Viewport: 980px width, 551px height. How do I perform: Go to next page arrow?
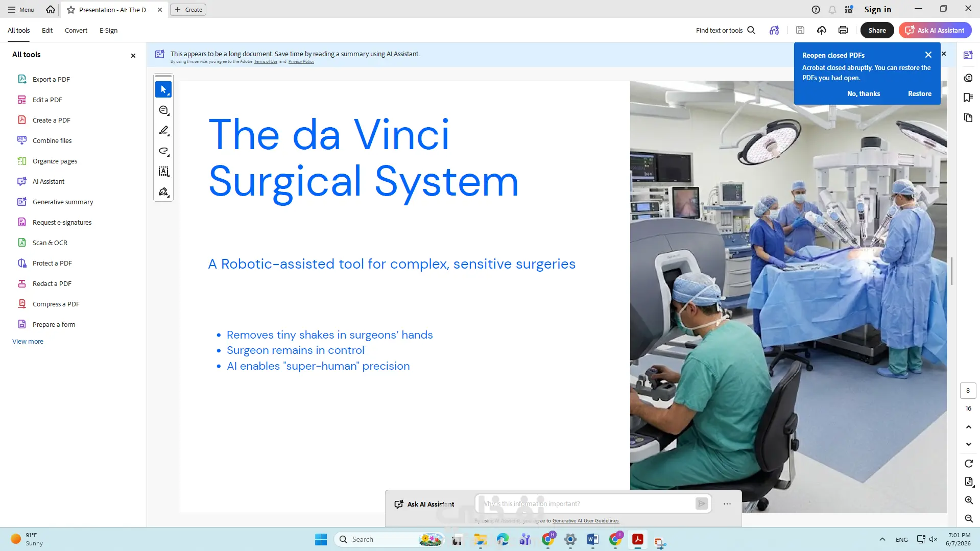[x=969, y=444]
